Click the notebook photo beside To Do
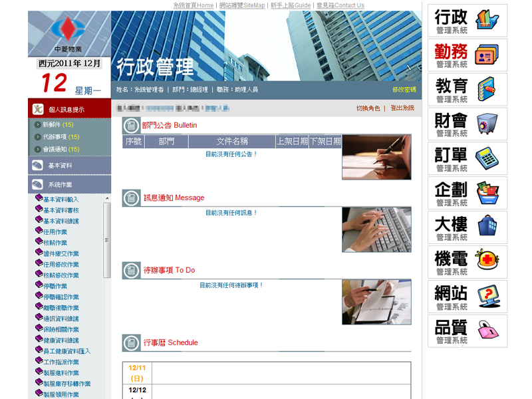Viewport: 532px width, 399px height. click(376, 302)
